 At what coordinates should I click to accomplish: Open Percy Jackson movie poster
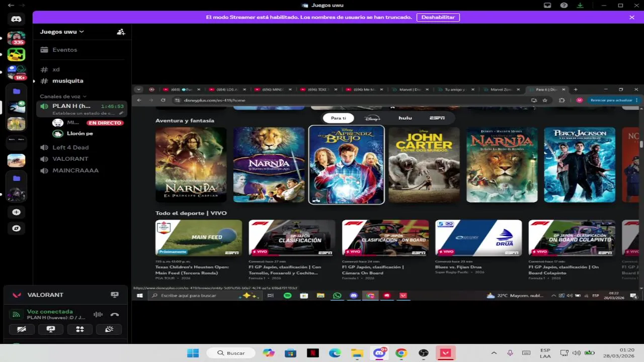click(580, 165)
